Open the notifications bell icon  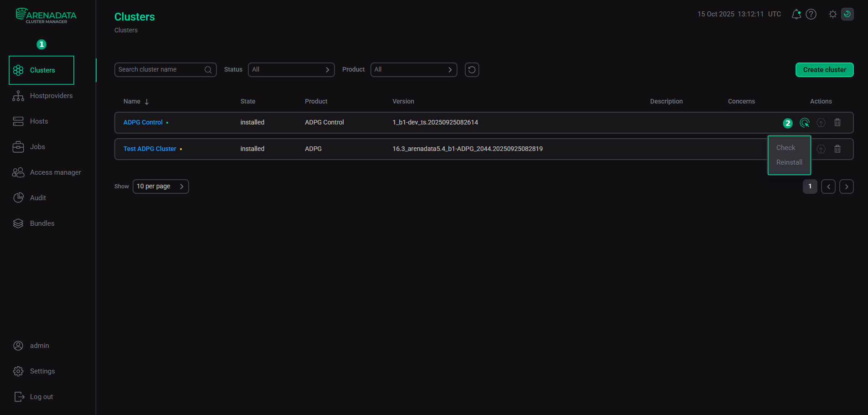click(796, 14)
